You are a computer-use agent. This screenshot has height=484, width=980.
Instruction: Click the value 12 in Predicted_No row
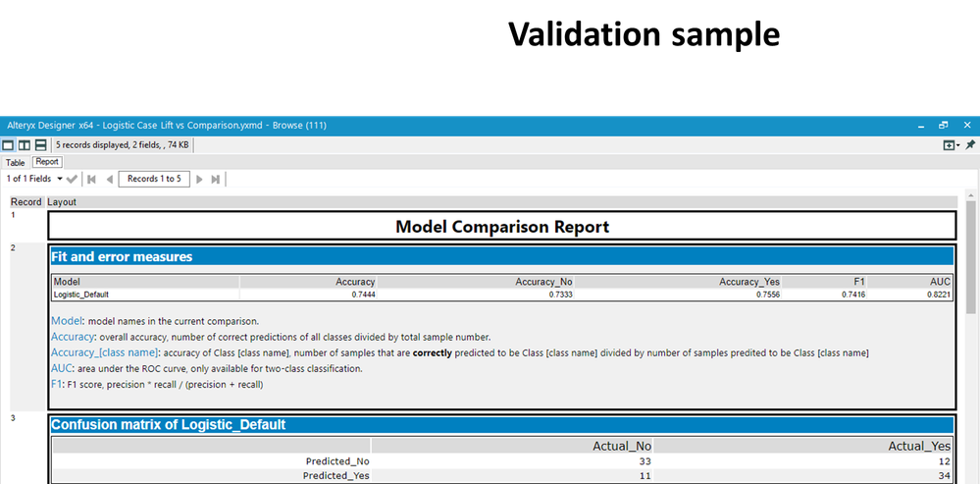944,461
